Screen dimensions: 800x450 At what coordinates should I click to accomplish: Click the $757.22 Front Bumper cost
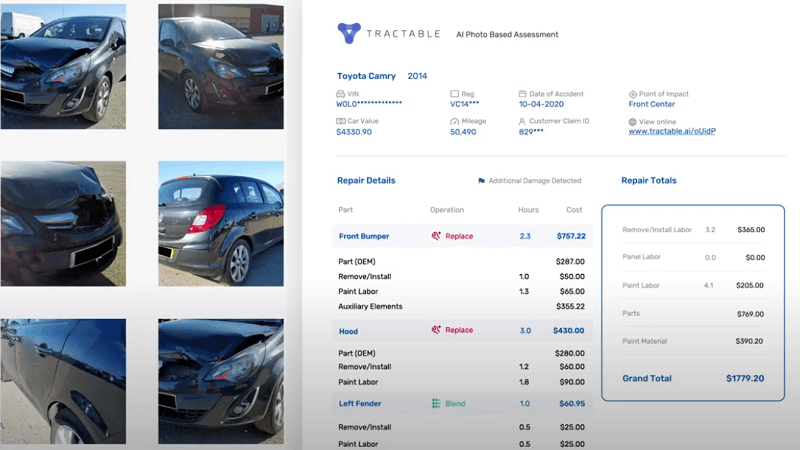coord(571,236)
